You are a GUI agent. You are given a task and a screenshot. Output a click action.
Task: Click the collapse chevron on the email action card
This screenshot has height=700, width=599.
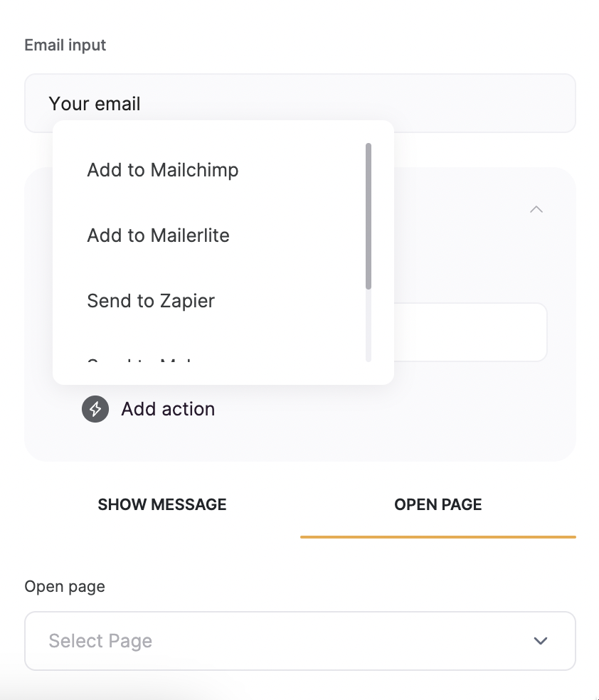[x=536, y=209]
